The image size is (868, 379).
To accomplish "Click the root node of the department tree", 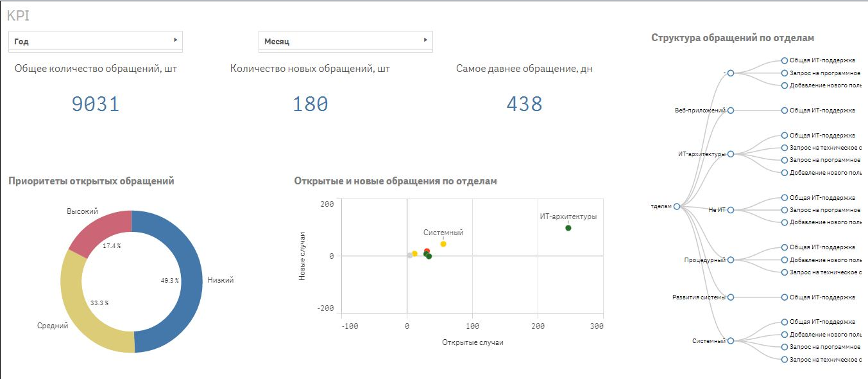I will pyautogui.click(x=677, y=206).
